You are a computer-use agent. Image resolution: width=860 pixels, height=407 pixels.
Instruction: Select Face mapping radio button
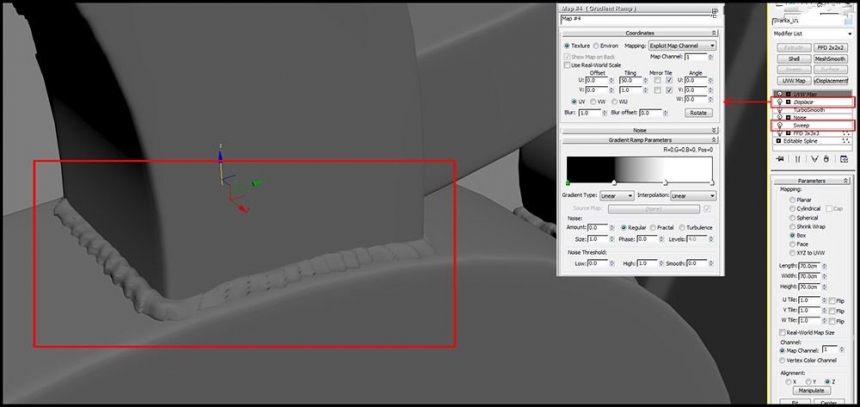coord(792,244)
